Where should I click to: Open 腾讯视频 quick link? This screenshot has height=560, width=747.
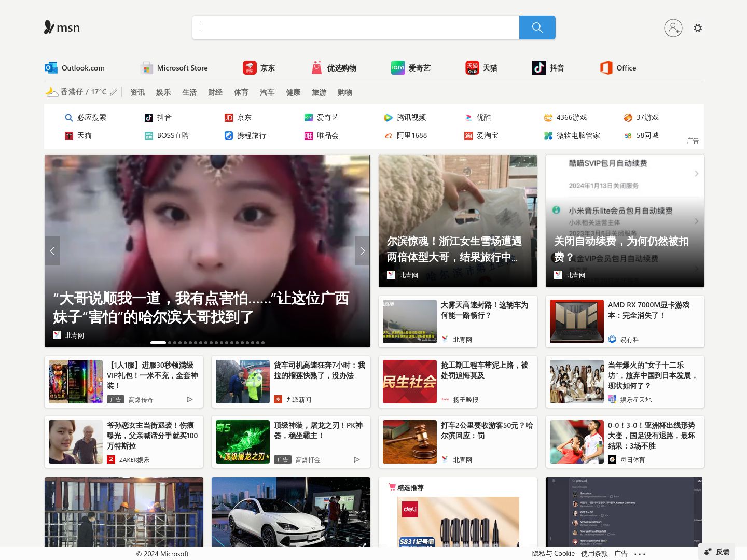(405, 118)
